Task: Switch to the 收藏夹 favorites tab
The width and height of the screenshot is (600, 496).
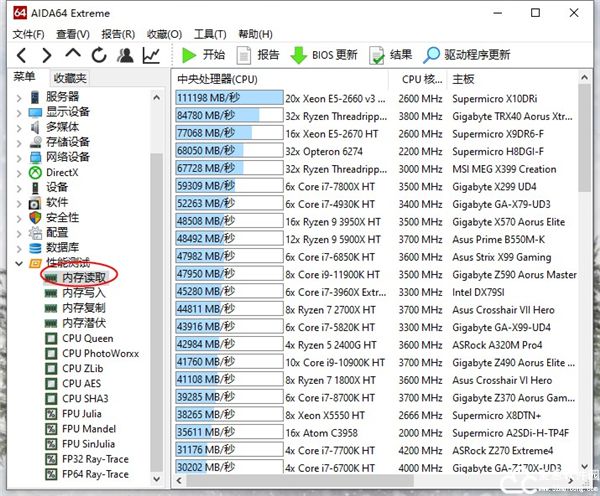Action: pyautogui.click(x=70, y=78)
